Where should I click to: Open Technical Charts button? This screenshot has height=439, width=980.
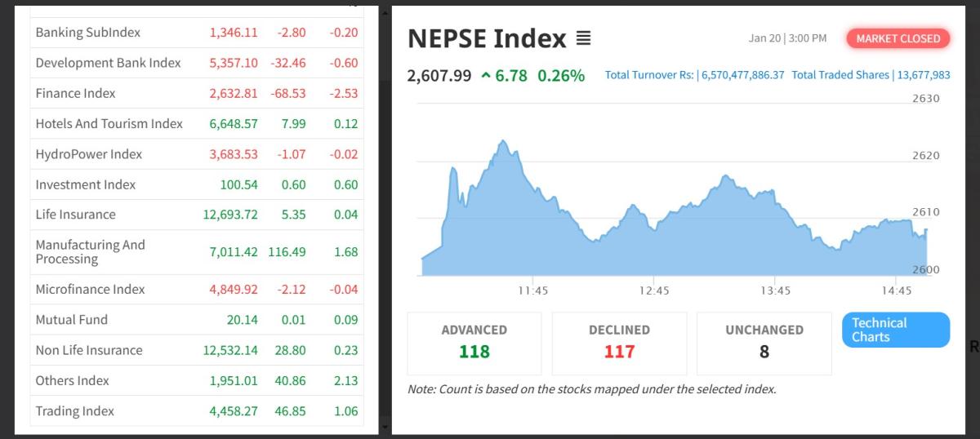click(896, 330)
